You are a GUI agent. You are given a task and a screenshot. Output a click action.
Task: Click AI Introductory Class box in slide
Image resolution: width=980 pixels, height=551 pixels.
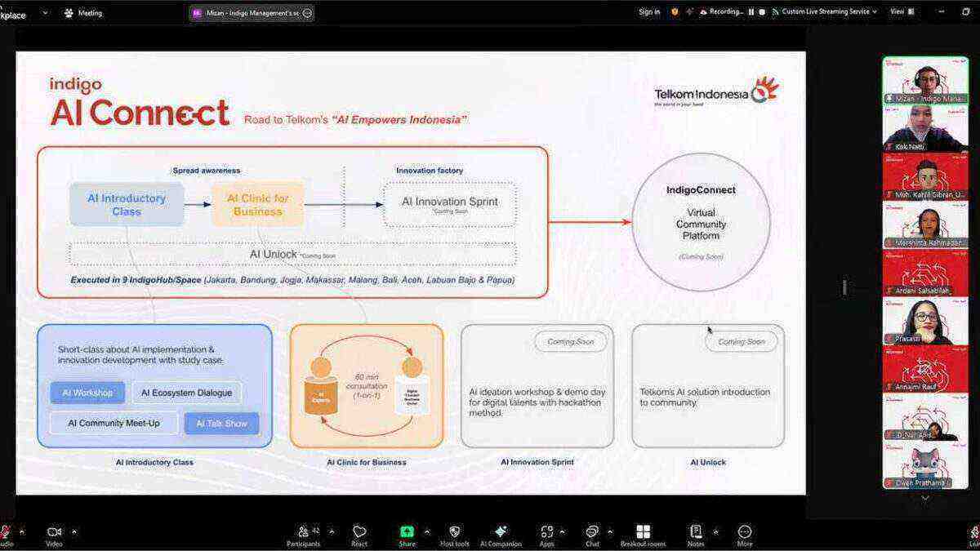127,204
